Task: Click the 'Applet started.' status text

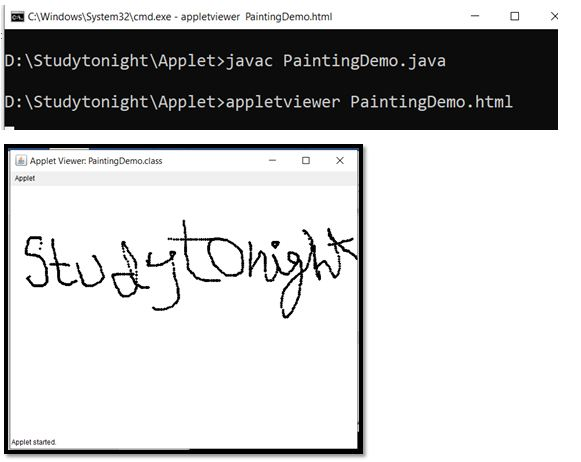Action: click(34, 442)
